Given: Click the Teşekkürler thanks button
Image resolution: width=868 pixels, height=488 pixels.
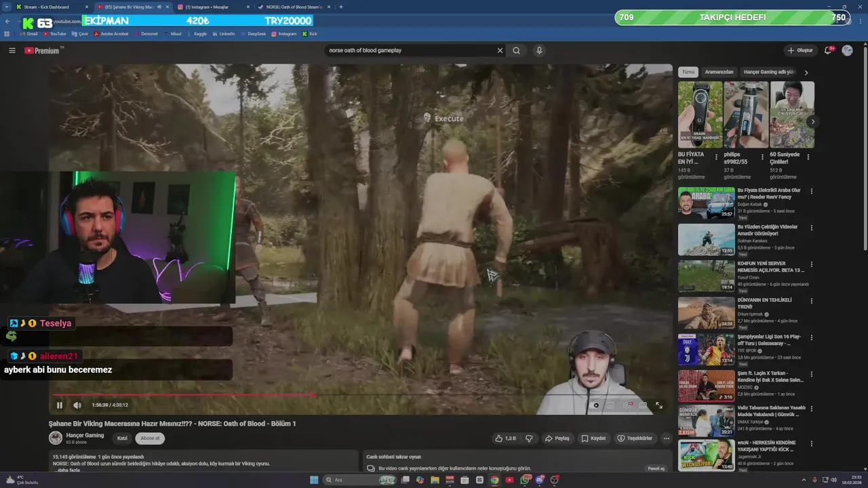Looking at the screenshot, I should [x=635, y=439].
